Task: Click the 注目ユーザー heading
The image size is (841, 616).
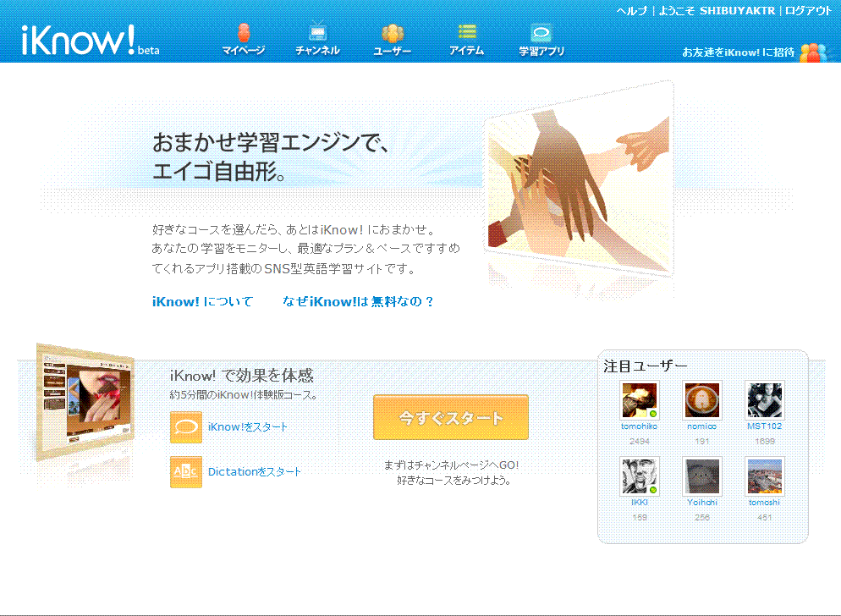Action: pyautogui.click(x=646, y=366)
